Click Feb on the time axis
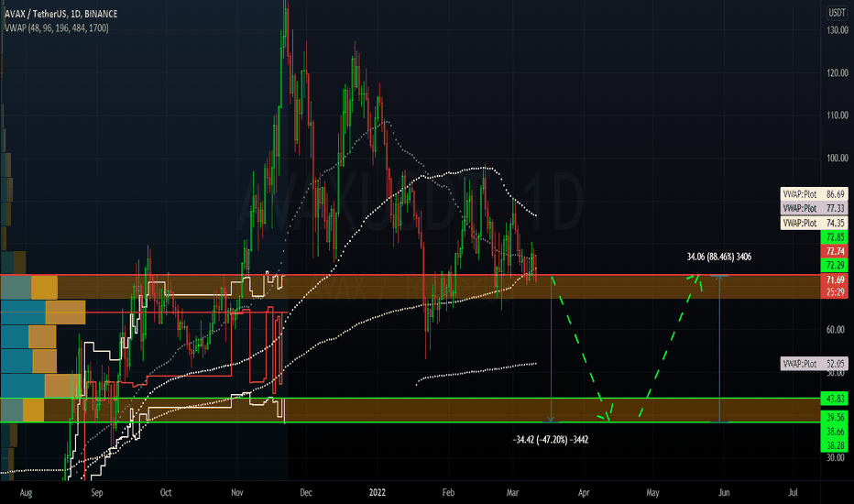 click(448, 493)
